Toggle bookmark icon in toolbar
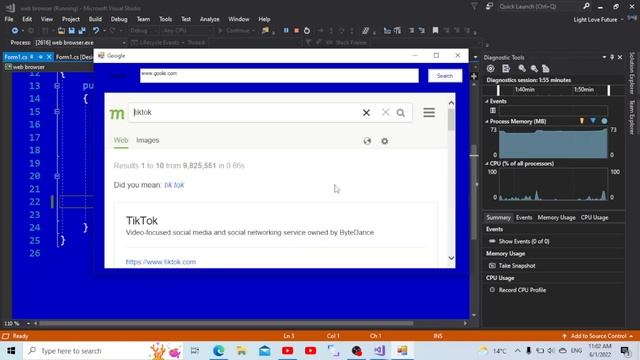640x360 pixels. (436, 31)
